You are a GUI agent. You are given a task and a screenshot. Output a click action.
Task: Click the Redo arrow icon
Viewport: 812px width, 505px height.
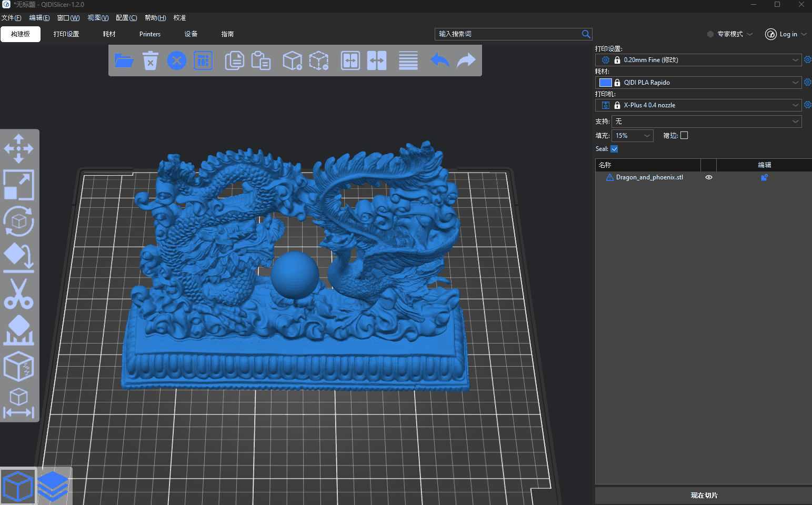click(466, 60)
